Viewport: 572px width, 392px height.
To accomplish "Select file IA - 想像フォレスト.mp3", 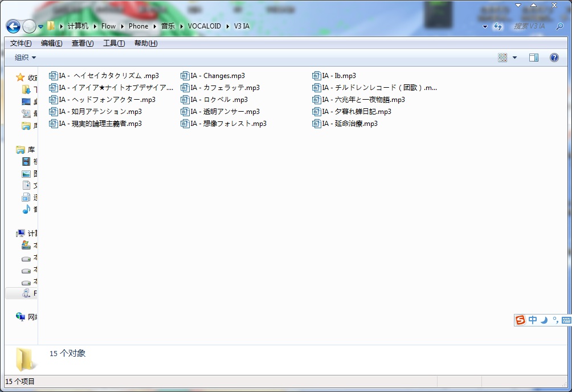I will click(x=224, y=124).
